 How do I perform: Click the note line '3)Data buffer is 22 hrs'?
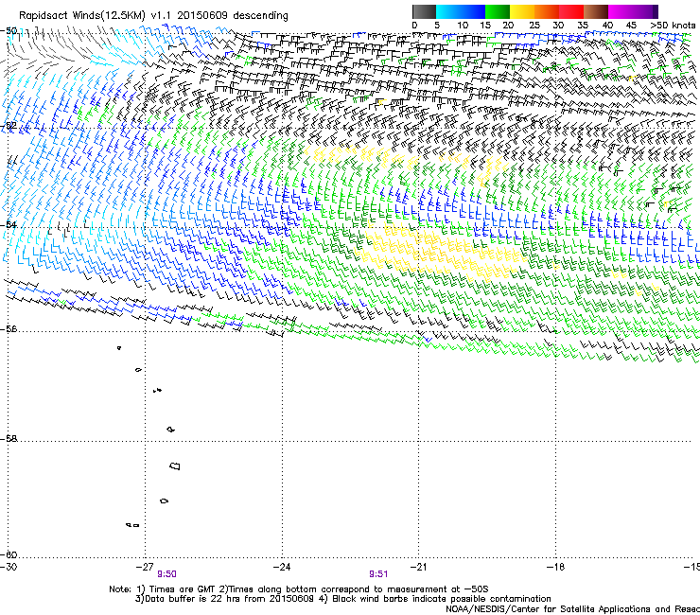342,599
